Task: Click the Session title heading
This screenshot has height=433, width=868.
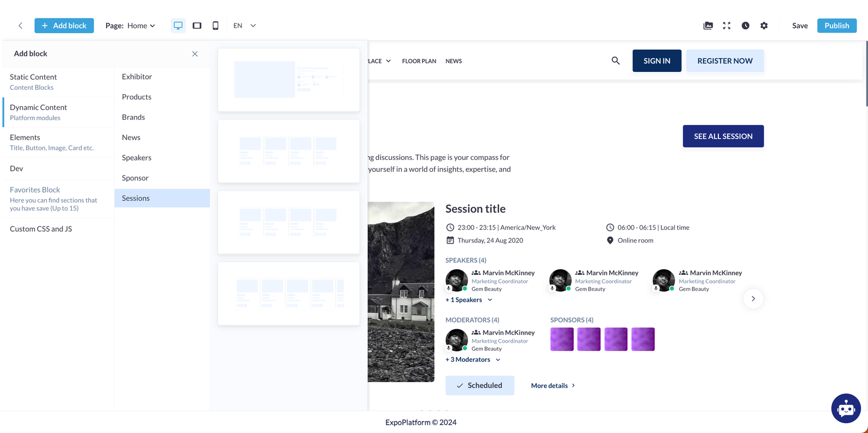Action: point(475,209)
